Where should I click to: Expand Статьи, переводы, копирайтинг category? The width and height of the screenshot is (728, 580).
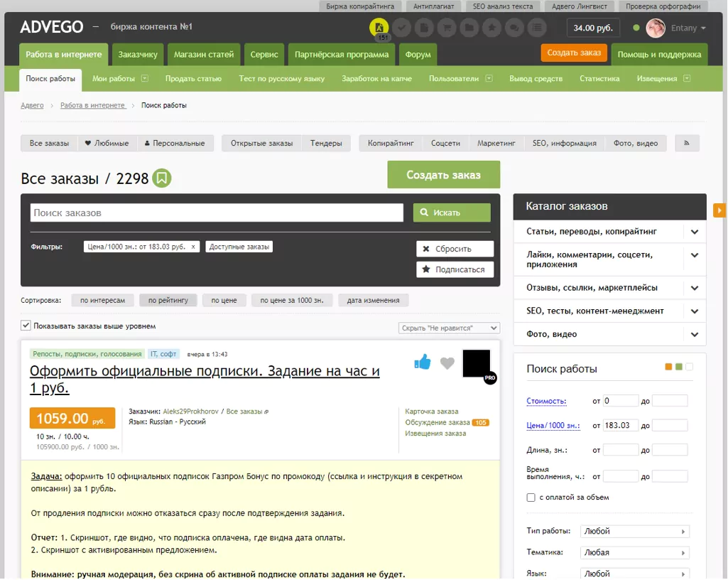(695, 232)
